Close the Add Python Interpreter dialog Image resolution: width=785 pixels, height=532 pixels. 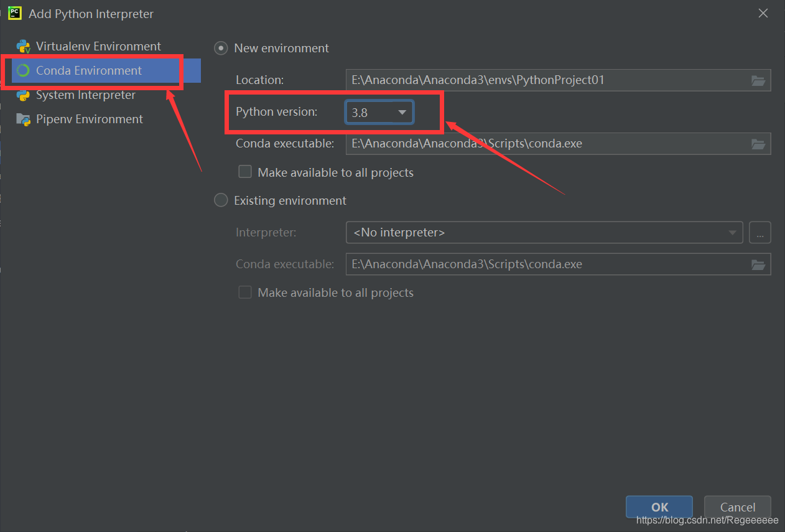click(x=763, y=13)
